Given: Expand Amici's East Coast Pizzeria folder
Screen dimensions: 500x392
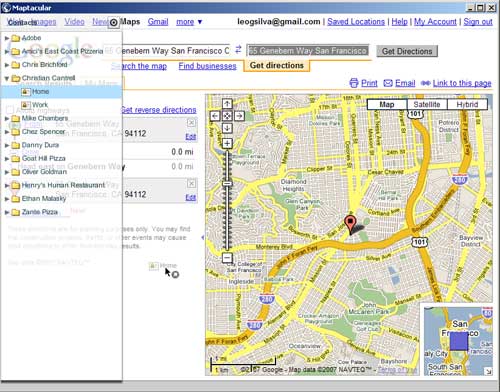Looking at the screenshot, I should [7, 52].
